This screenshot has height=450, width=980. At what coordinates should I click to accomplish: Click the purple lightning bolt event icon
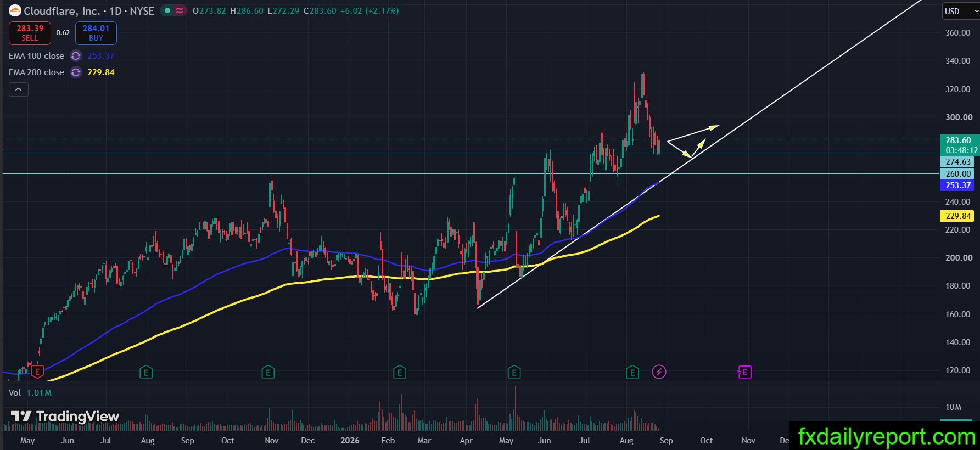click(659, 372)
